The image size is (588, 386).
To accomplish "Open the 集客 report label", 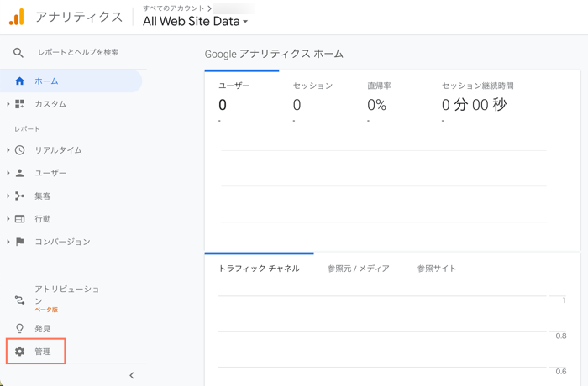I will click(x=42, y=196).
